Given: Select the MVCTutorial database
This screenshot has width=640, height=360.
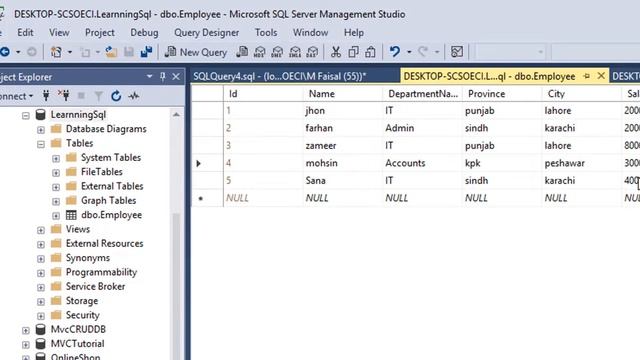Looking at the screenshot, I should (78, 344).
